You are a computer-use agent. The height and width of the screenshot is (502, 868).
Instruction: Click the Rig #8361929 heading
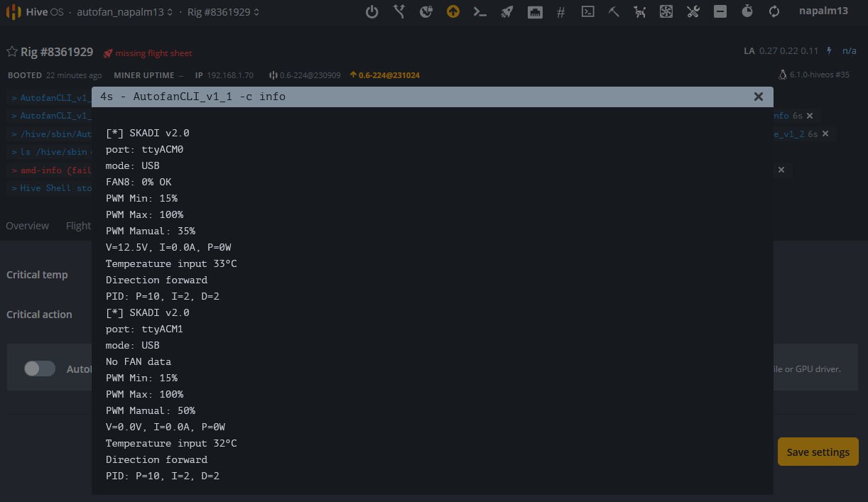pyautogui.click(x=57, y=52)
